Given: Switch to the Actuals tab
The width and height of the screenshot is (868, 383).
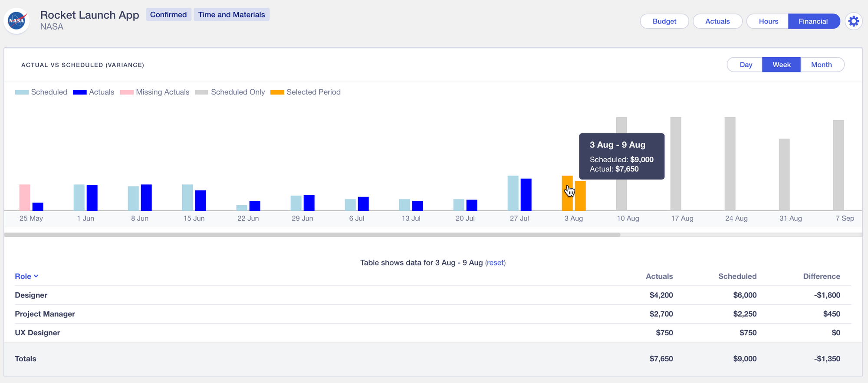Looking at the screenshot, I should (x=717, y=21).
